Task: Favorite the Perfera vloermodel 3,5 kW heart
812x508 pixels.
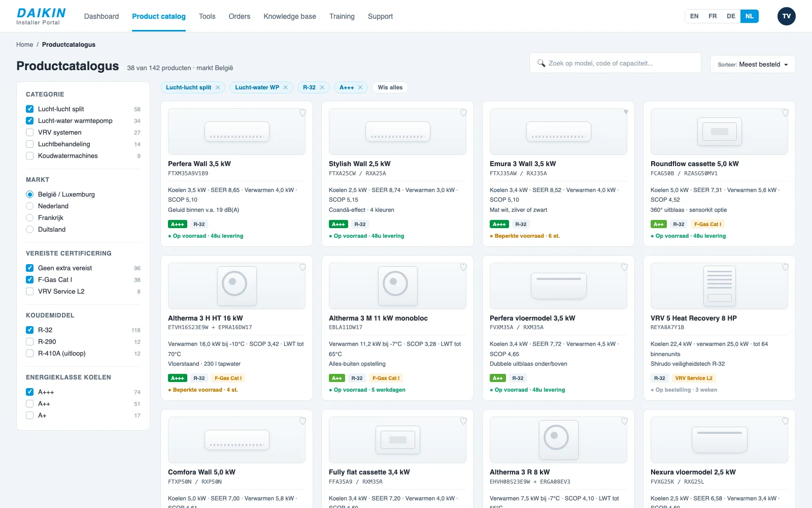Action: pos(624,267)
